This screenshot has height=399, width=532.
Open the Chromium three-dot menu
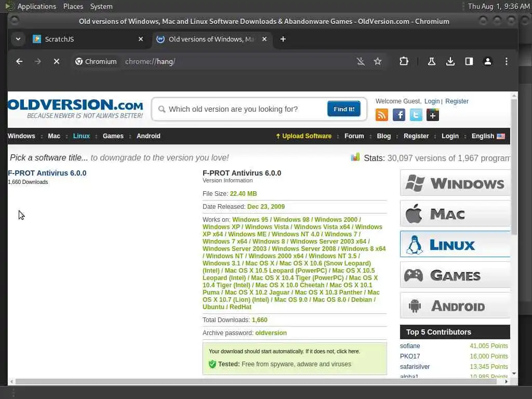click(506, 61)
